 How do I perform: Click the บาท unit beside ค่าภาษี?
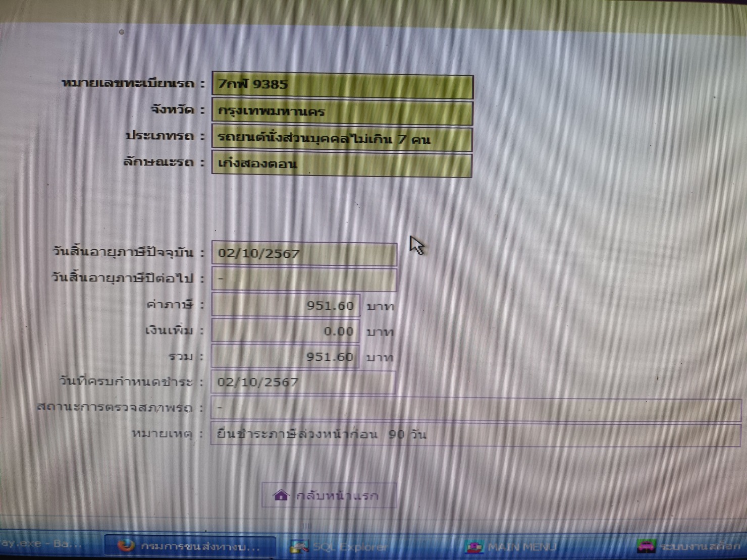point(380,307)
